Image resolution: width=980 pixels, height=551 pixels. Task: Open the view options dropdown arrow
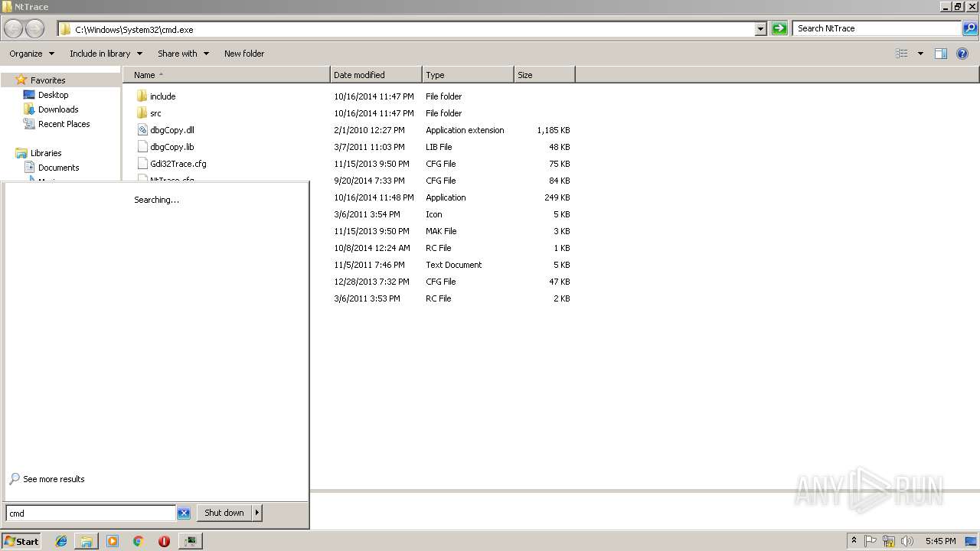[x=920, y=54]
